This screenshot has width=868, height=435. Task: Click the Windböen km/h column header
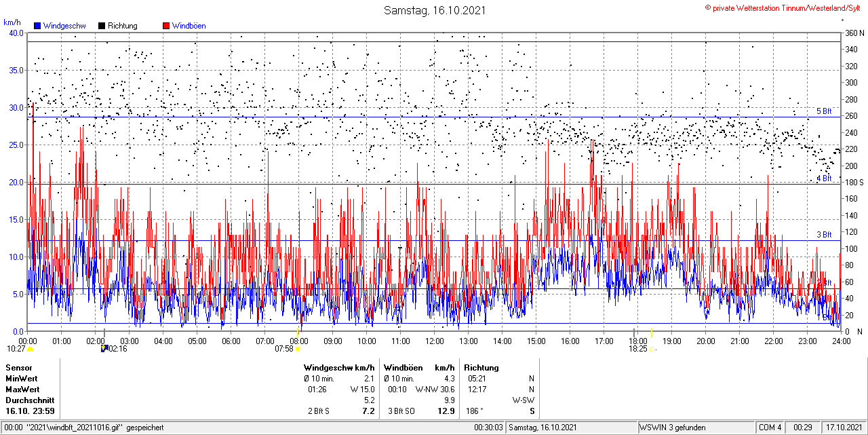click(x=418, y=368)
